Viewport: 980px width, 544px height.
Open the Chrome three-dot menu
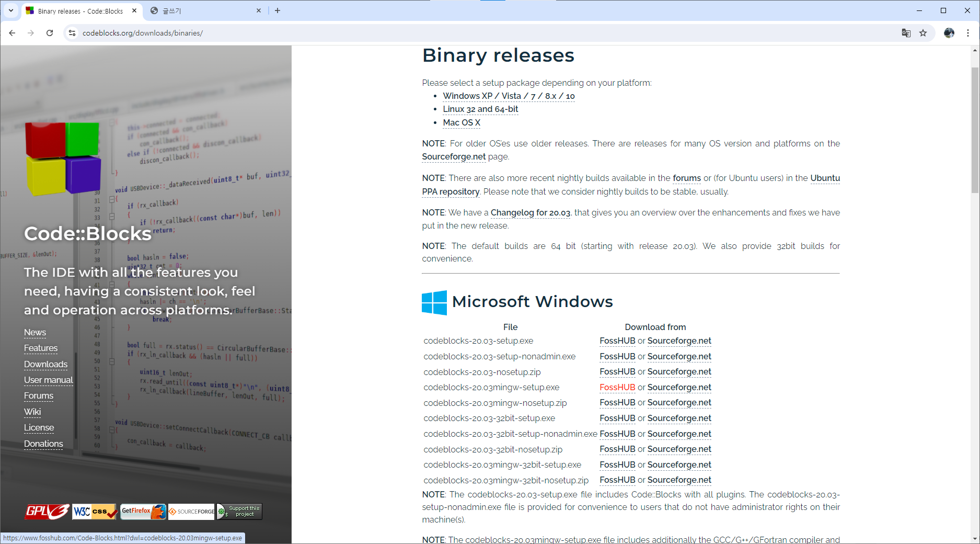968,33
